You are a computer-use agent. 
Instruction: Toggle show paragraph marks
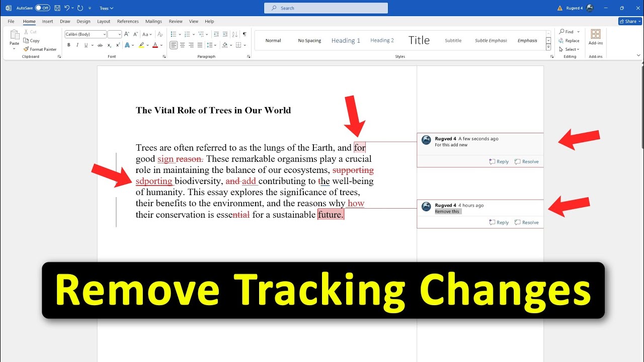click(x=245, y=34)
